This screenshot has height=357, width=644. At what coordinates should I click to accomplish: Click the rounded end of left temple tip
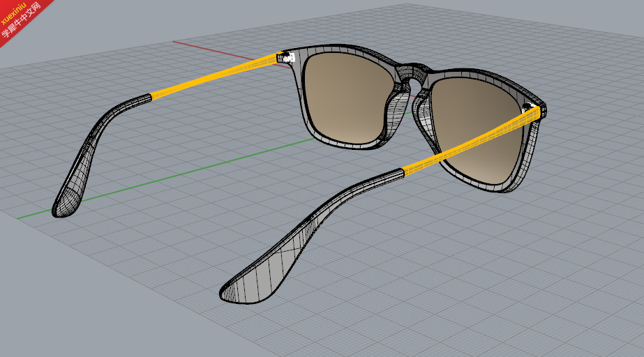pyautogui.click(x=64, y=204)
